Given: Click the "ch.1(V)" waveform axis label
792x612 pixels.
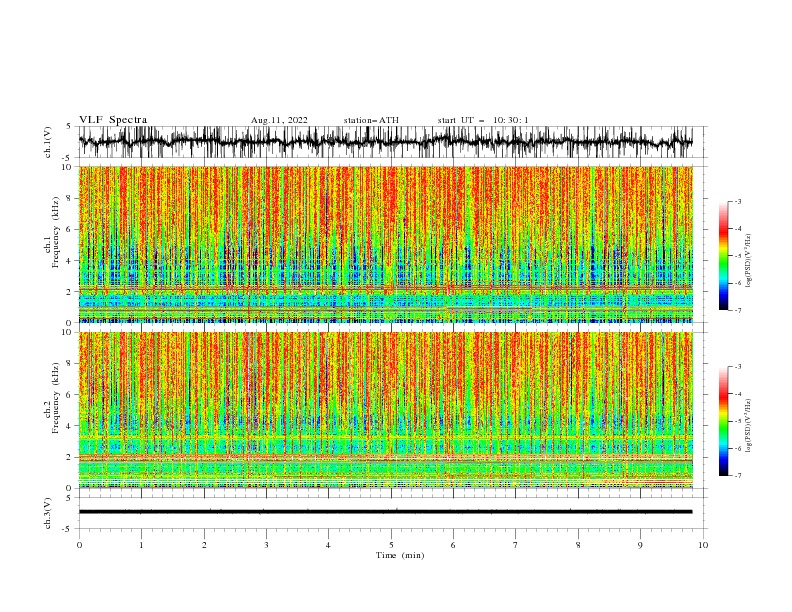Looking at the screenshot, I should pyautogui.click(x=48, y=142).
